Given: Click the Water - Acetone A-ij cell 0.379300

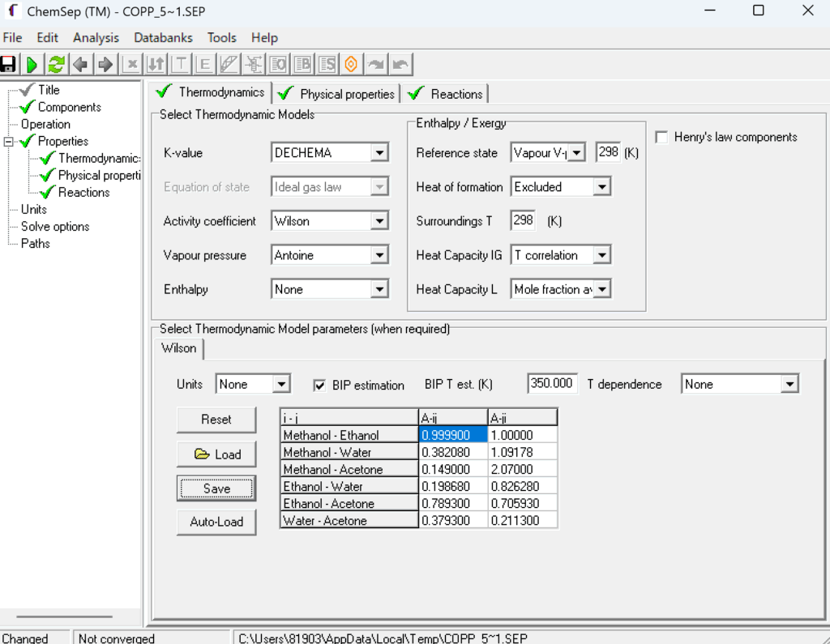Looking at the screenshot, I should click(453, 521).
